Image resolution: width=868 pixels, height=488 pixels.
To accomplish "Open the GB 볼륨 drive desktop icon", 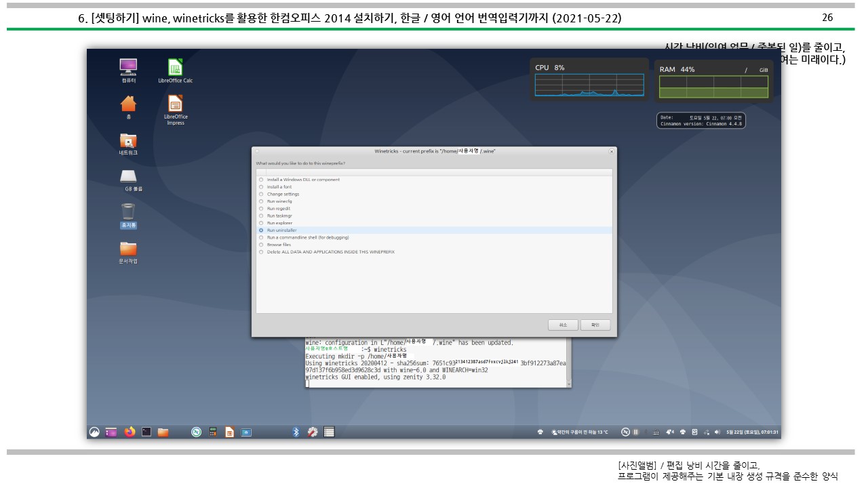I will point(128,180).
